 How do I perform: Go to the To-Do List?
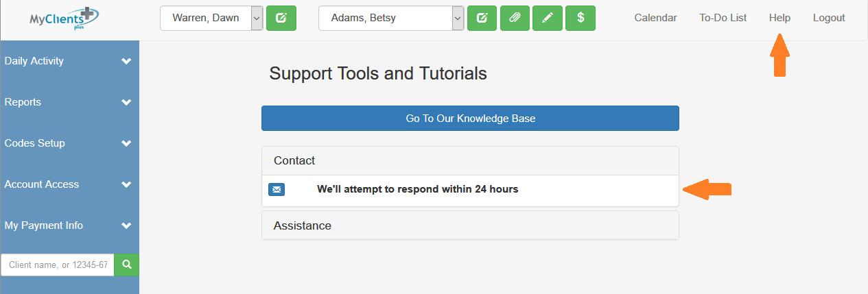pyautogui.click(x=723, y=18)
